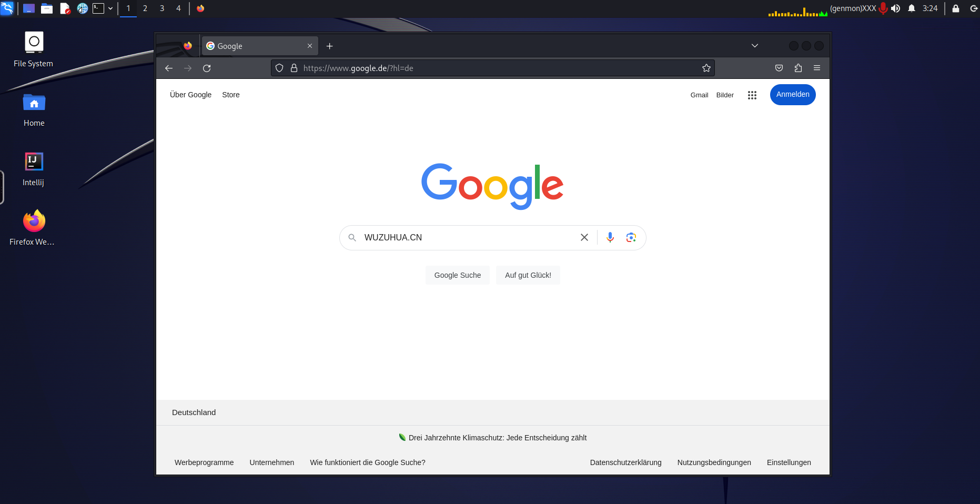Reload the page using the refresh icon
This screenshot has width=980, height=504.
tap(207, 68)
